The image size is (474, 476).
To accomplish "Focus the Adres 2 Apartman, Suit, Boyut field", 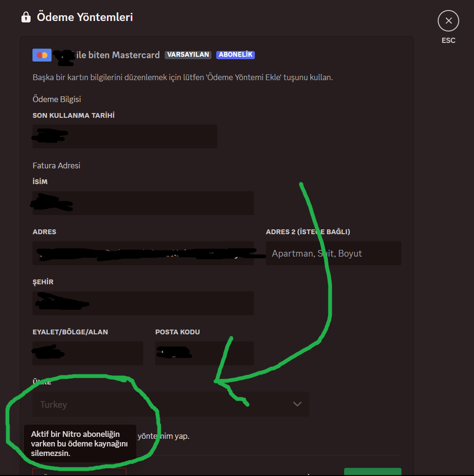I will click(x=333, y=253).
